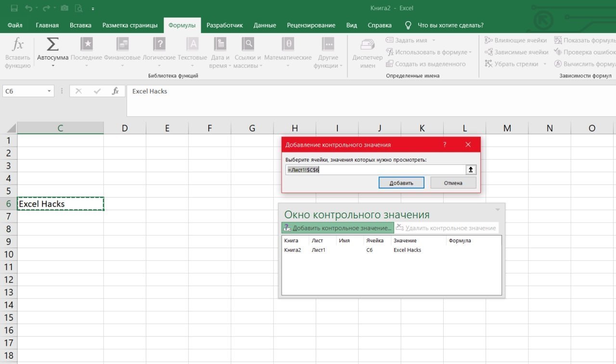Click the collapse dialog range selector icon

(x=471, y=170)
